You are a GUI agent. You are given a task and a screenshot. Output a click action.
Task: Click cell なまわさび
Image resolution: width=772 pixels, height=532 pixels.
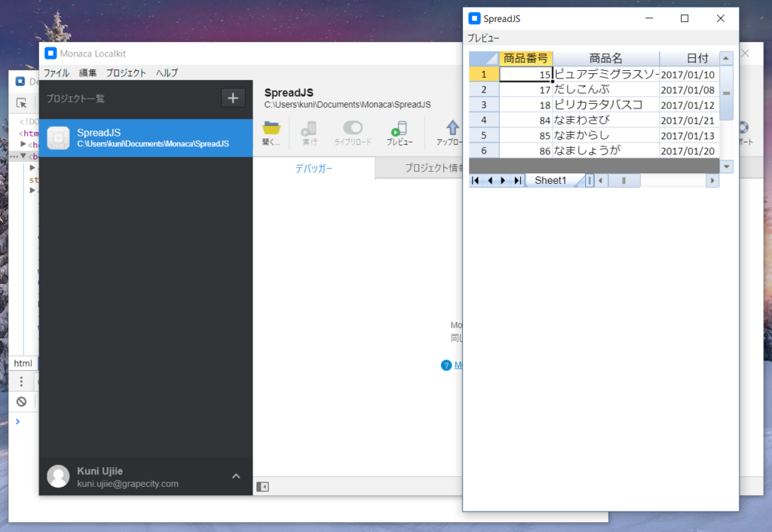click(x=605, y=120)
